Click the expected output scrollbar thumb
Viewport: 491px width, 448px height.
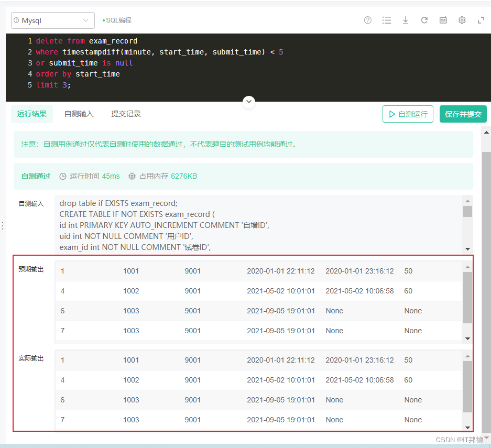(x=467, y=298)
